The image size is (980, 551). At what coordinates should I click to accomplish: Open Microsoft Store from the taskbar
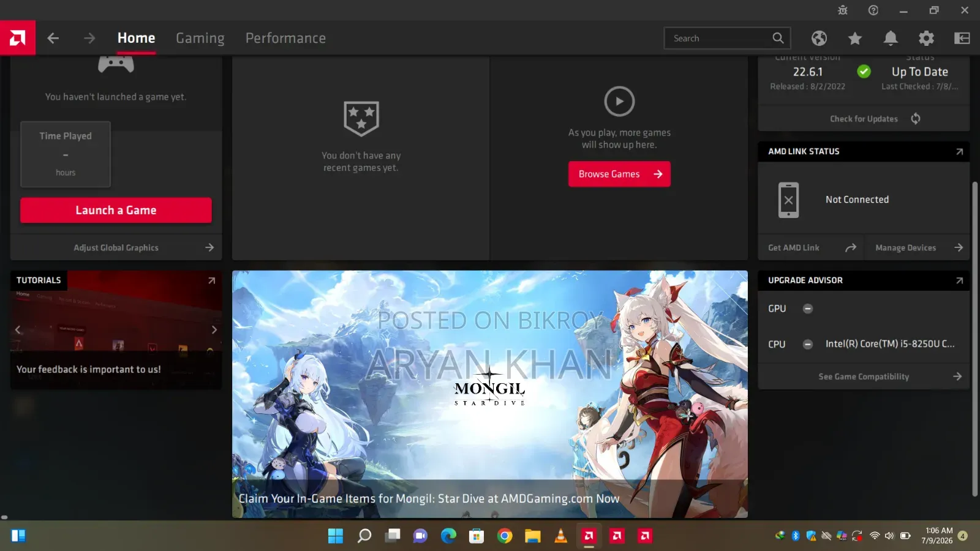click(477, 536)
